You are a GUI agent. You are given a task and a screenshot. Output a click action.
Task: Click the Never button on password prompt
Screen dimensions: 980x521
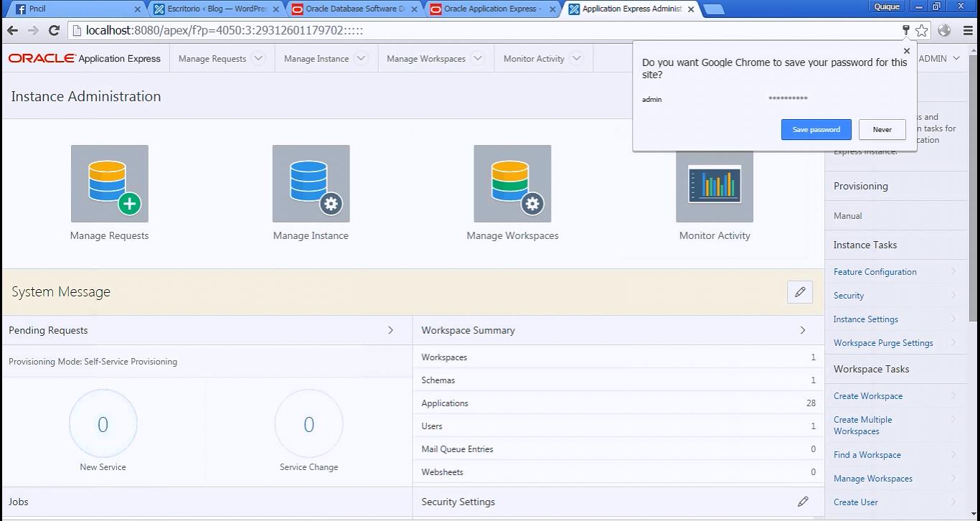(882, 129)
